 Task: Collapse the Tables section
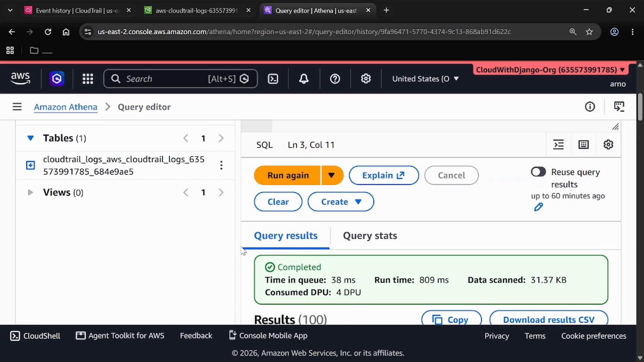click(31, 138)
